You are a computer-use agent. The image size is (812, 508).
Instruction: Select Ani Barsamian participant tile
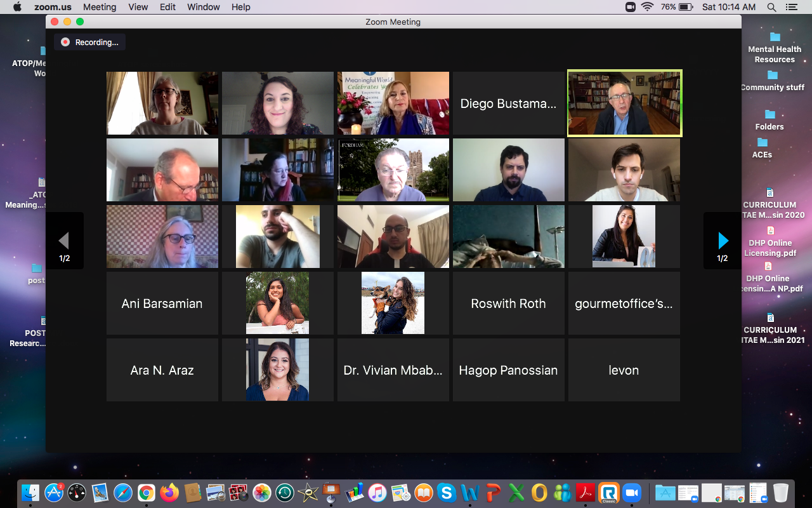click(x=162, y=304)
